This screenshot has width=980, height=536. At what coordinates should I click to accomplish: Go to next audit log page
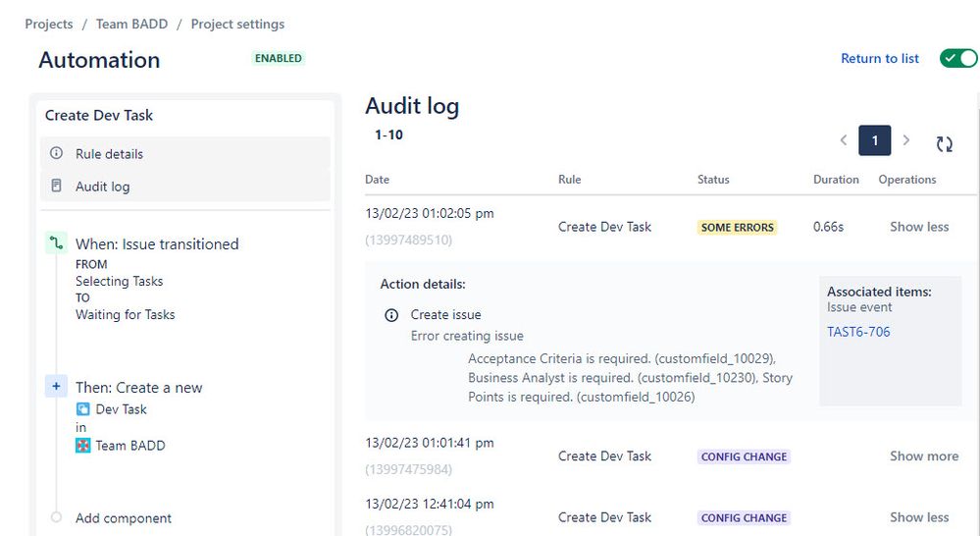tap(906, 140)
